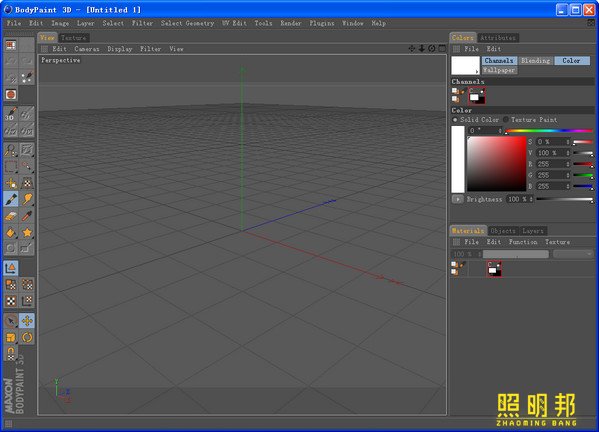The height and width of the screenshot is (432, 599).
Task: Adjust the S saturation percent stepper
Action: pos(568,142)
